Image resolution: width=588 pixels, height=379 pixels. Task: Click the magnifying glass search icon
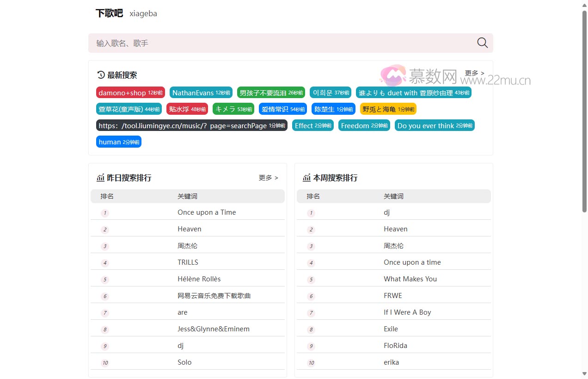(482, 43)
